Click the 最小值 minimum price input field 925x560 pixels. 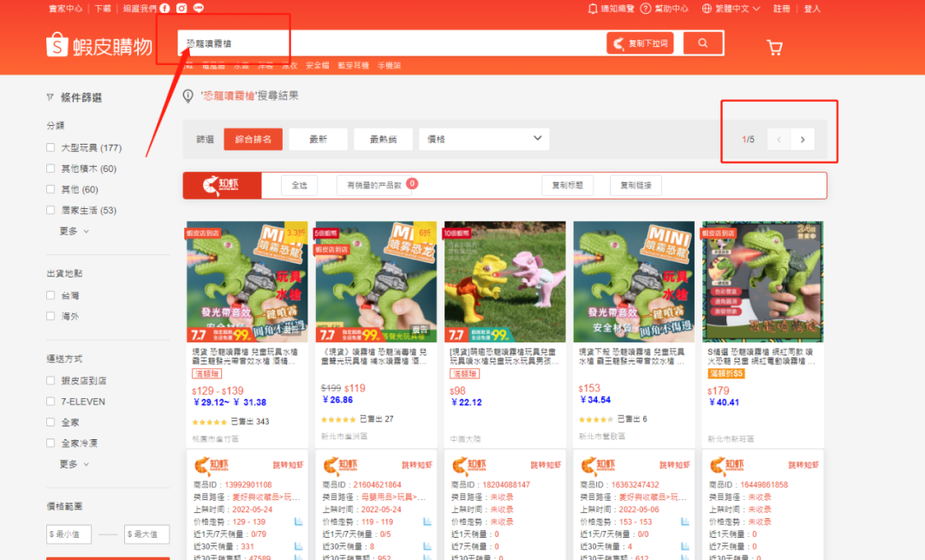[69, 533]
